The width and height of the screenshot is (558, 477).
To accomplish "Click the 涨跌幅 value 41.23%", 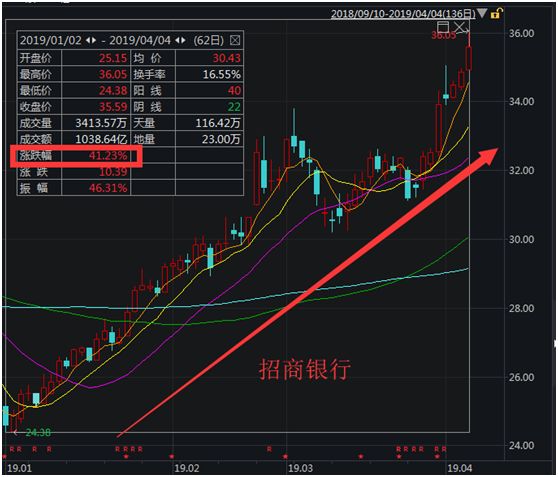I will click(108, 156).
